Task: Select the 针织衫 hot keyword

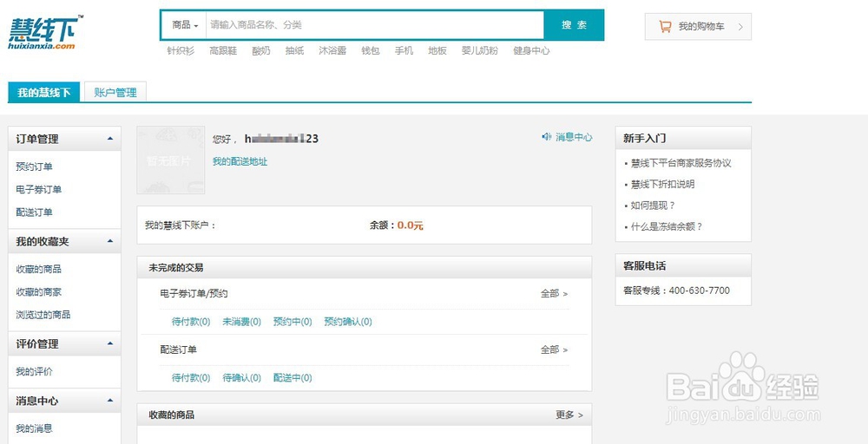Action: click(181, 50)
